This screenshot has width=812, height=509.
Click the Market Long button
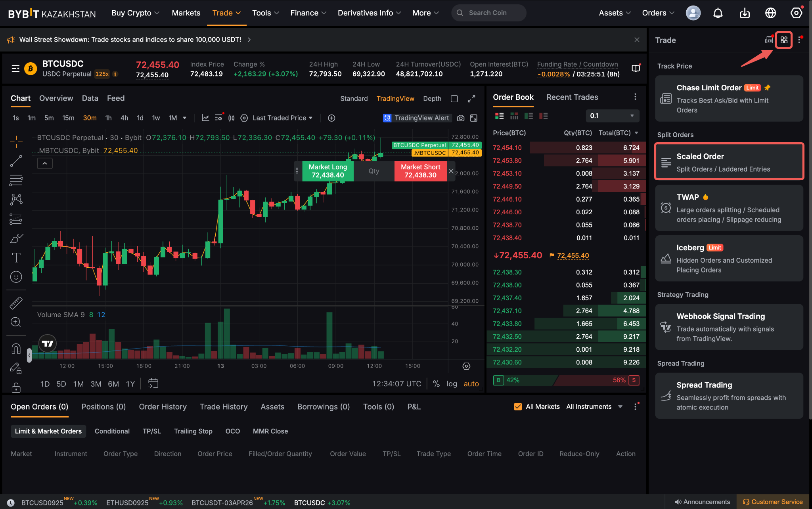point(327,171)
